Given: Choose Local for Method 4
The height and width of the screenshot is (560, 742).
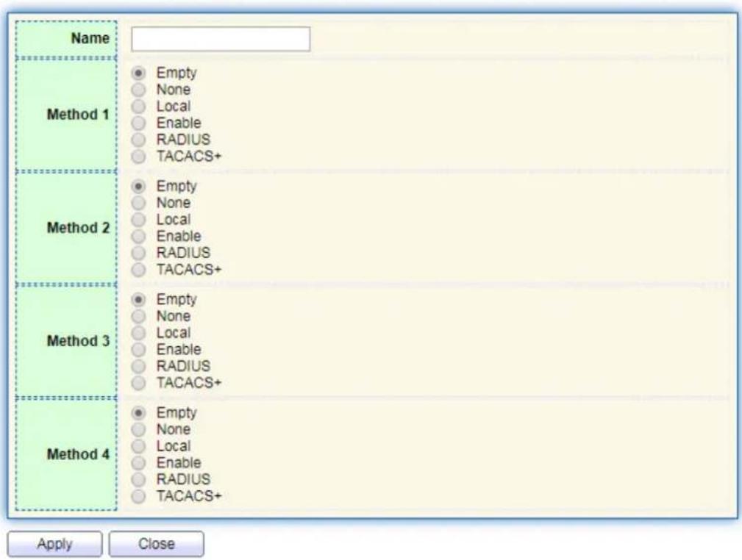Looking at the screenshot, I should (x=138, y=446).
